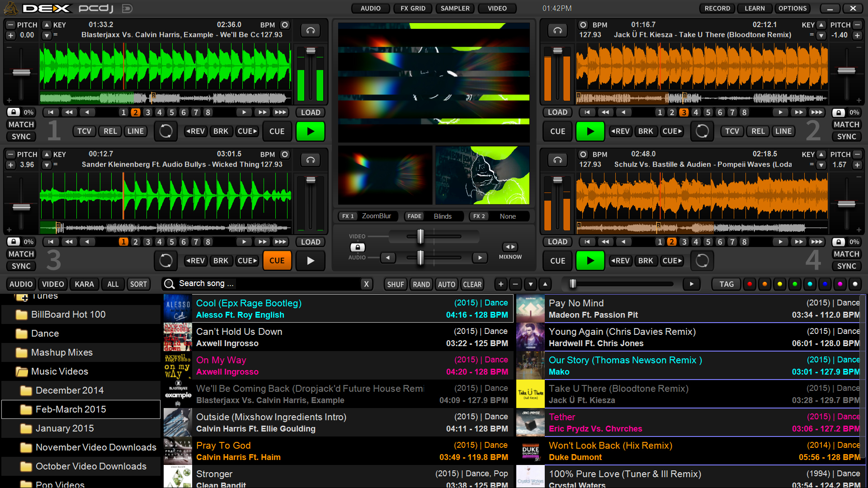Toggle the lock icon on deck 3
Image resolution: width=868 pixels, height=488 pixels.
[14, 242]
